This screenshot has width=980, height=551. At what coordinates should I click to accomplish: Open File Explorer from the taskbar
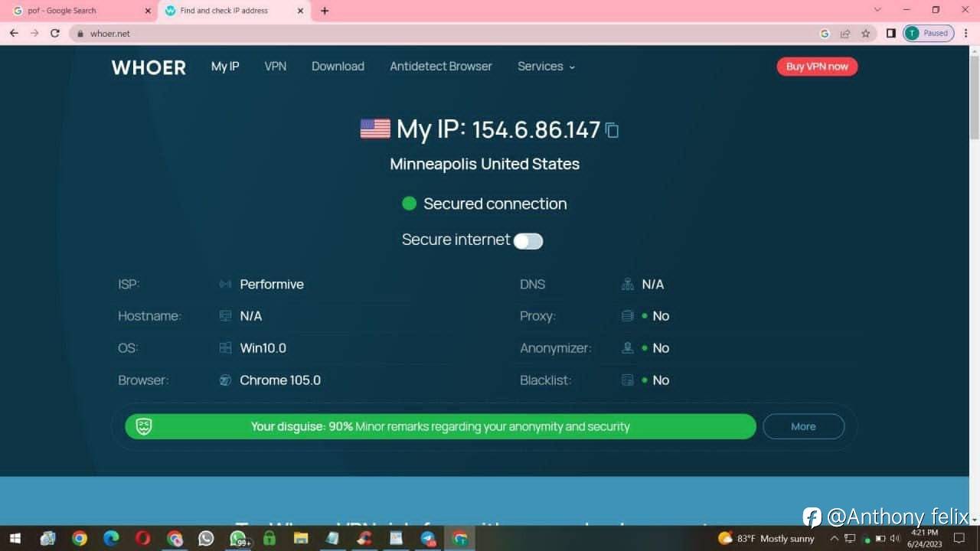pos(301,539)
